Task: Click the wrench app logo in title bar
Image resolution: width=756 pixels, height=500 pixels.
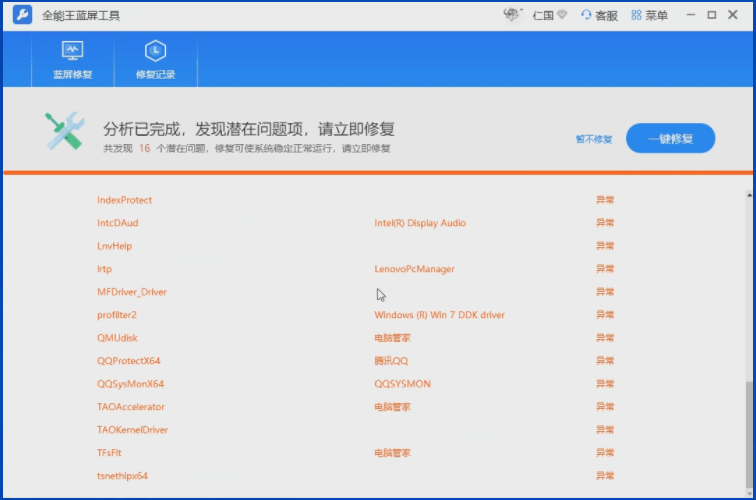Action: (x=22, y=16)
